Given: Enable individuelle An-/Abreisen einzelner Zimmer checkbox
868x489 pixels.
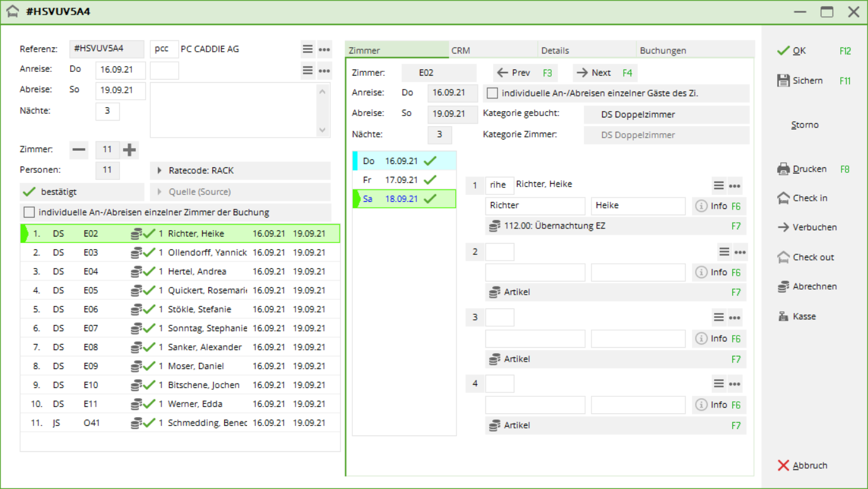Looking at the screenshot, I should click(x=29, y=213).
